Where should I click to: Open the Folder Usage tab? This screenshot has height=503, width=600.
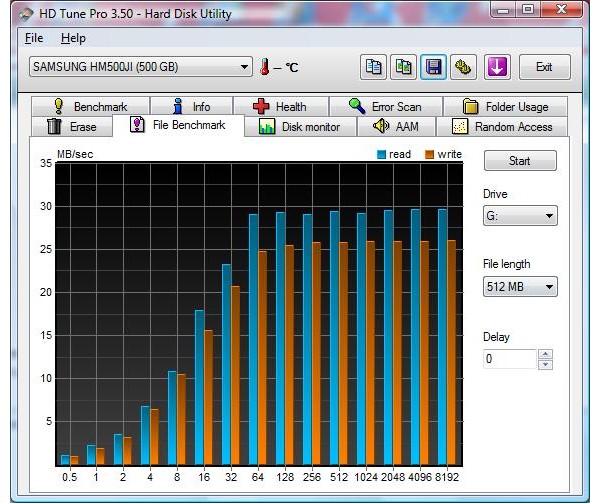coord(505,106)
